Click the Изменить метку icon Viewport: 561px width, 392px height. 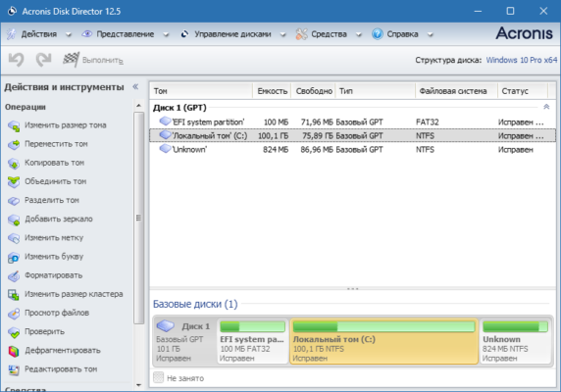pyautogui.click(x=14, y=238)
